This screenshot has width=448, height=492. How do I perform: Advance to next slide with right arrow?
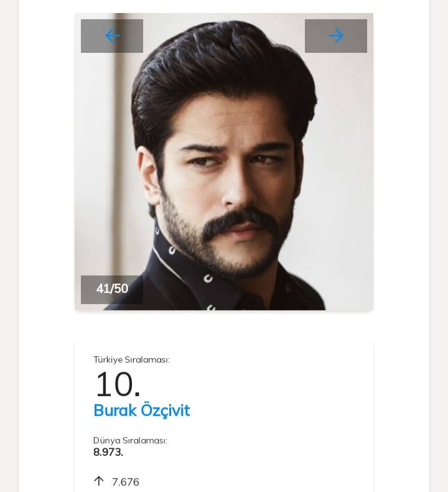click(x=336, y=36)
